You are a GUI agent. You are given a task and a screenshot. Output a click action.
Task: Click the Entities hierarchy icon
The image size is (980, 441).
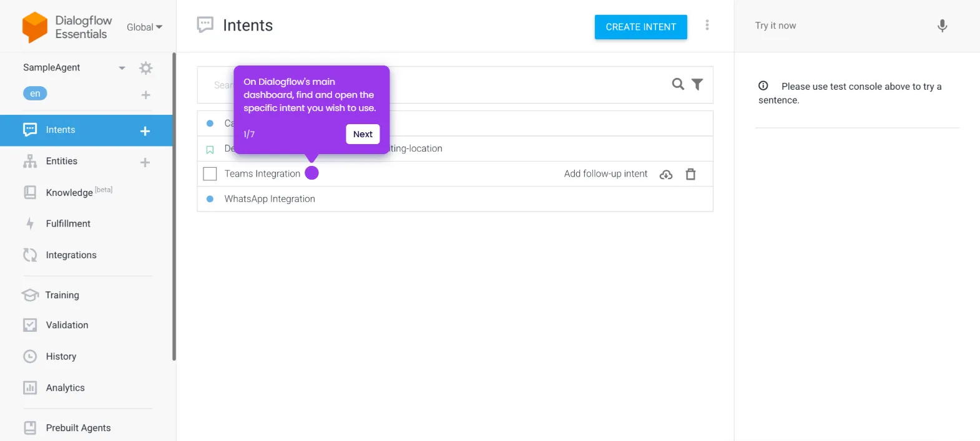[30, 162]
